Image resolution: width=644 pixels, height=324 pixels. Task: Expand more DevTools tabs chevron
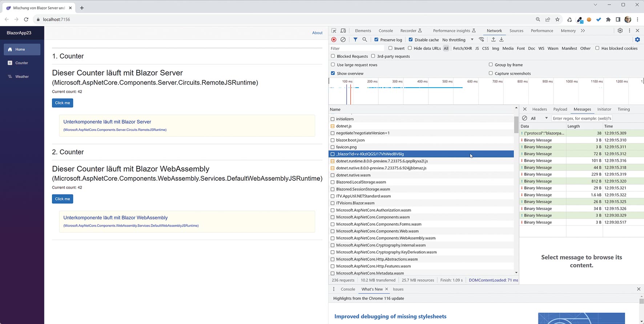tap(583, 31)
